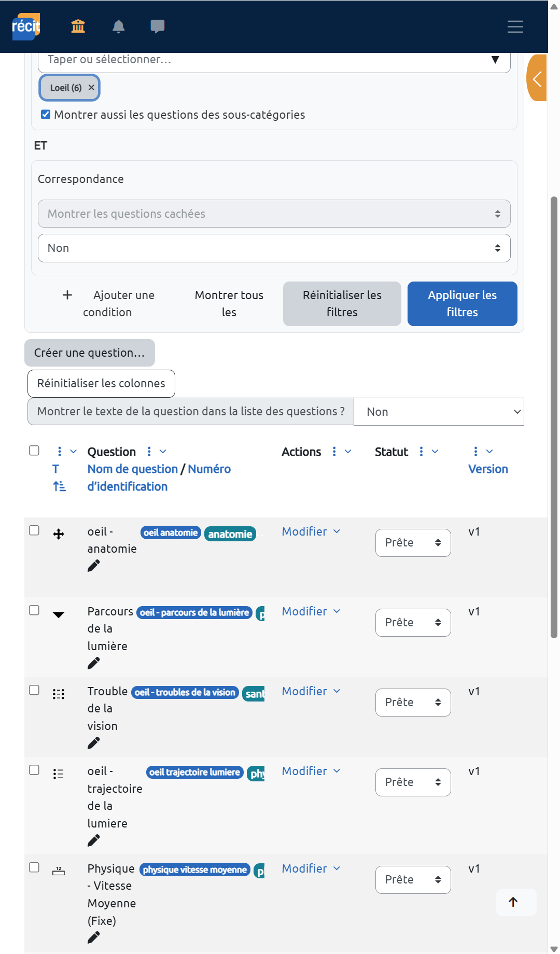Click Appliquer les filtres button
The width and height of the screenshot is (560, 954).
462,304
